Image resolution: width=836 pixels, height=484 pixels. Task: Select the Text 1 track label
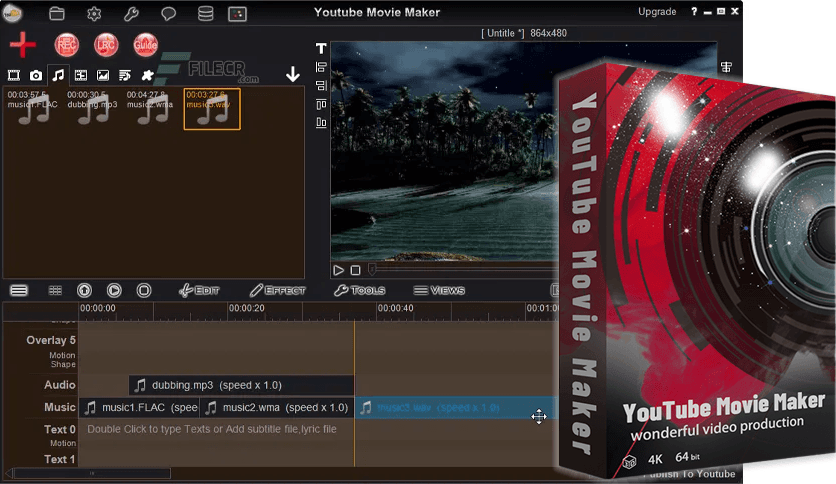[60, 459]
